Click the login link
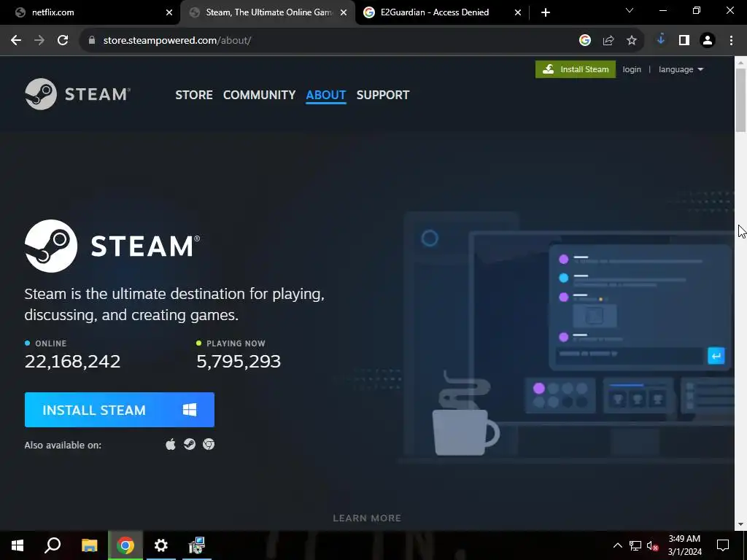 (x=632, y=69)
